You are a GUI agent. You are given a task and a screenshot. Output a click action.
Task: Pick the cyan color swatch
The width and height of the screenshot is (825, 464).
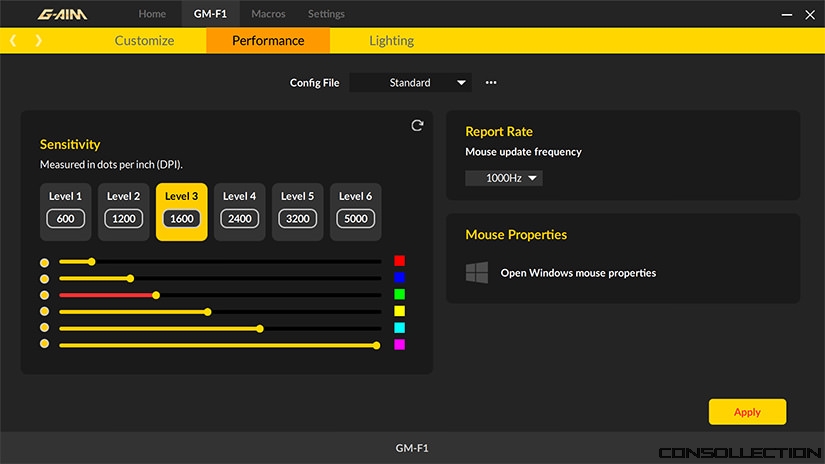(399, 328)
